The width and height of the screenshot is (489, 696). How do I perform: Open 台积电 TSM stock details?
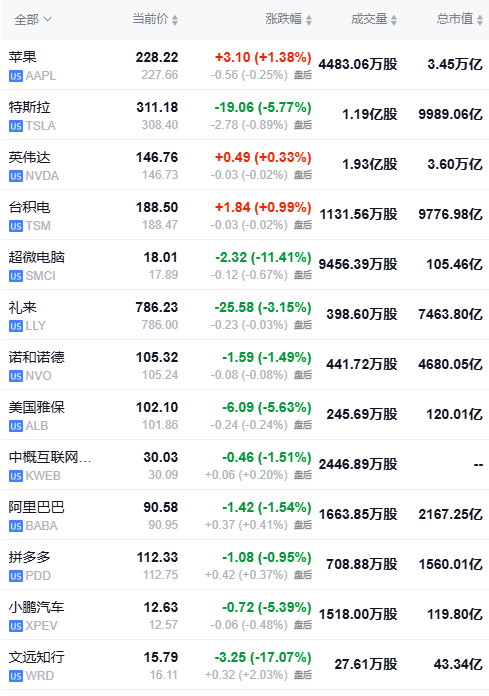point(244,215)
